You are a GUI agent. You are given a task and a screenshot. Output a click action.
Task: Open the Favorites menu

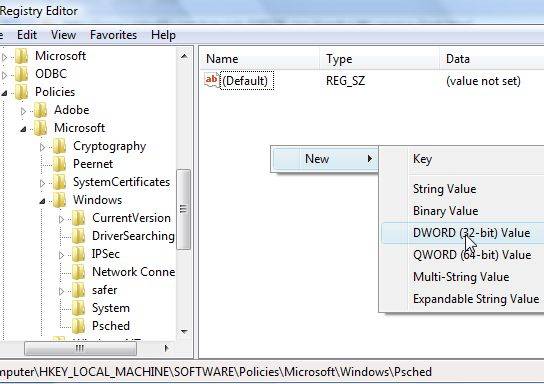pyautogui.click(x=113, y=35)
